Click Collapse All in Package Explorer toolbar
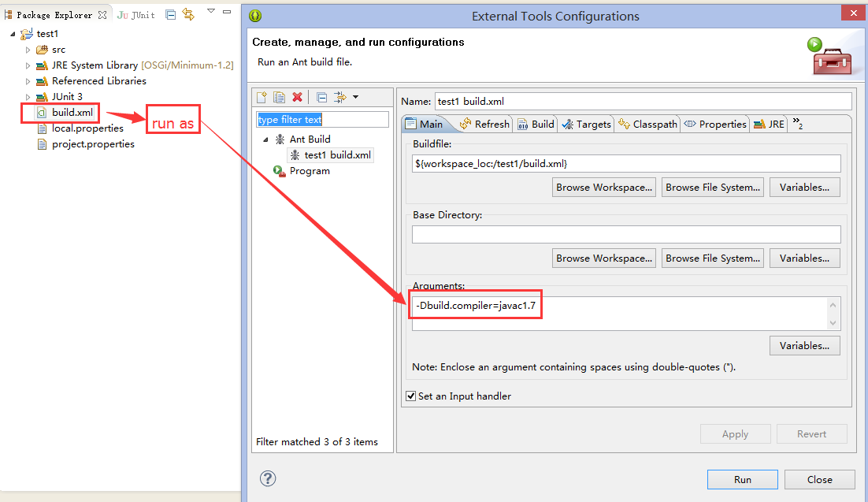This screenshot has width=868, height=502. tap(170, 14)
